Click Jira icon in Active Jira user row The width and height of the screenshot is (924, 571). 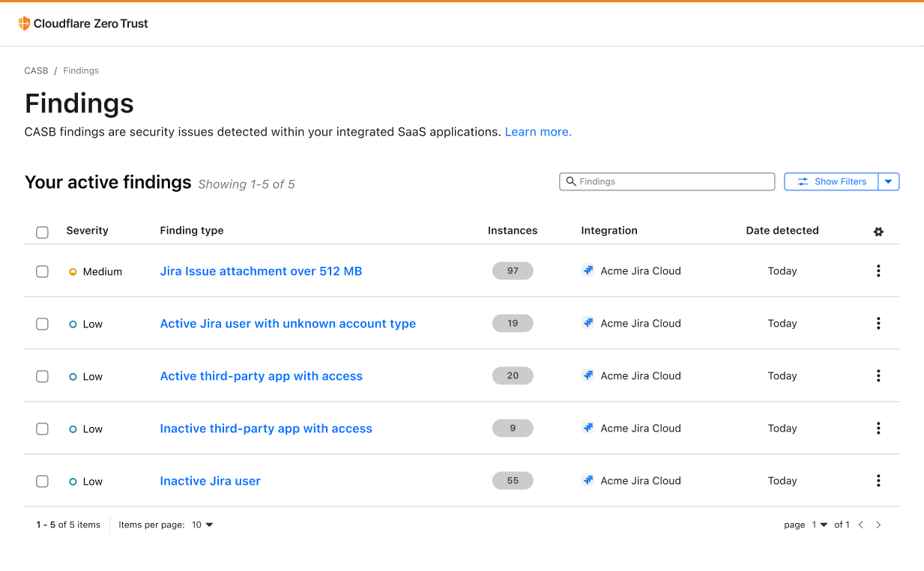588,323
